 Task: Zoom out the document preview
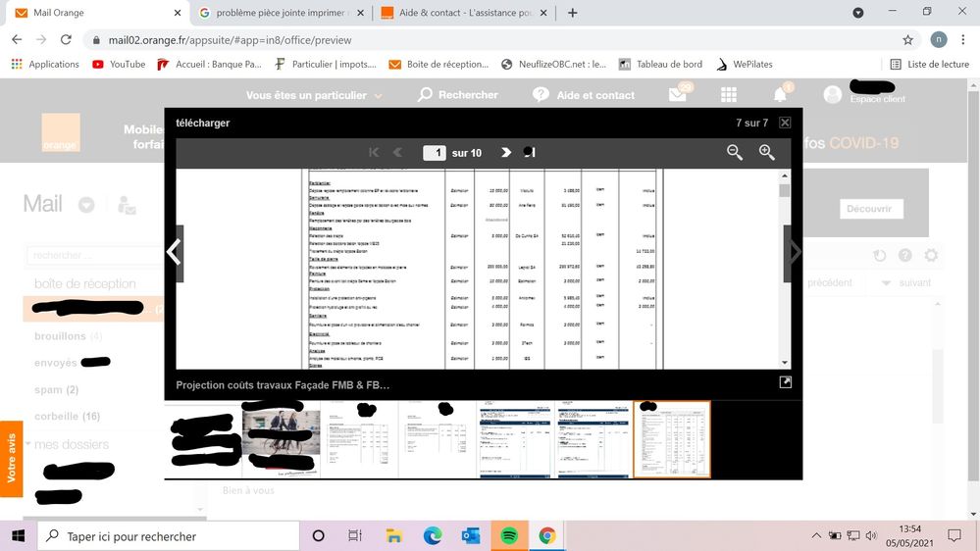[x=734, y=152]
